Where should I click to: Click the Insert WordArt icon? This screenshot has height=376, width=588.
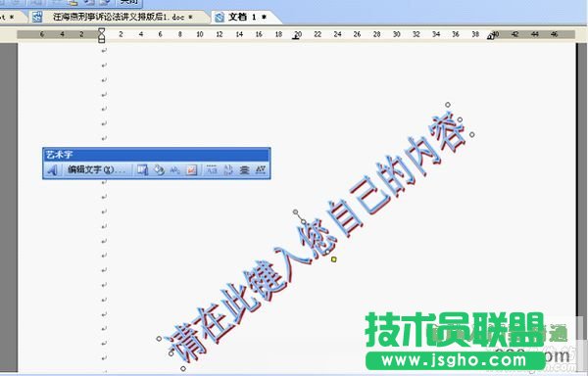point(52,170)
